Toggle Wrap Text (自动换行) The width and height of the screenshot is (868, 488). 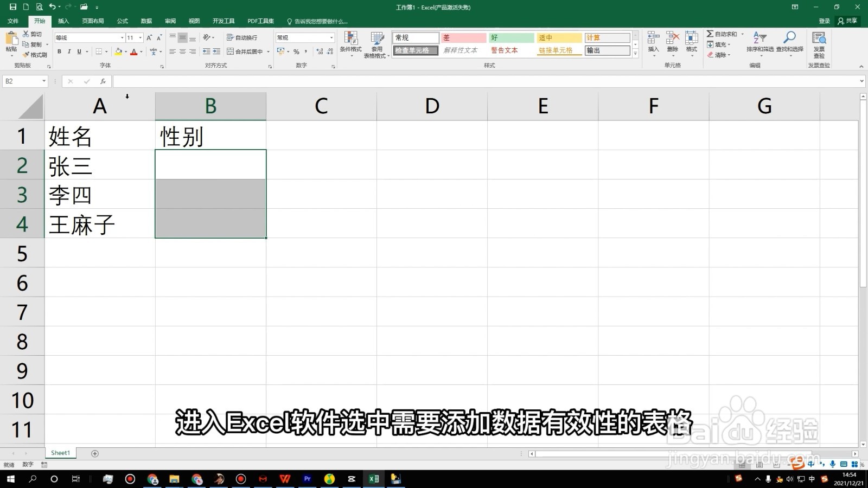point(242,37)
